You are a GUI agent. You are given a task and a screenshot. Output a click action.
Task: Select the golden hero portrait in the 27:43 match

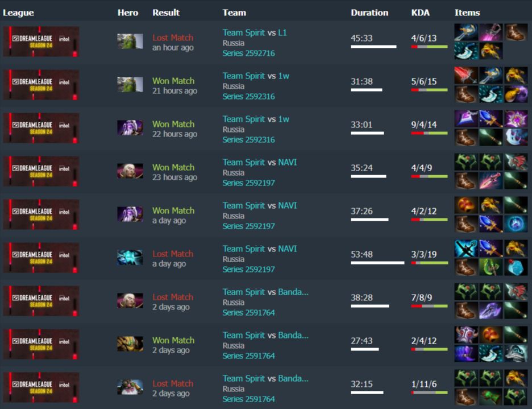coord(130,344)
